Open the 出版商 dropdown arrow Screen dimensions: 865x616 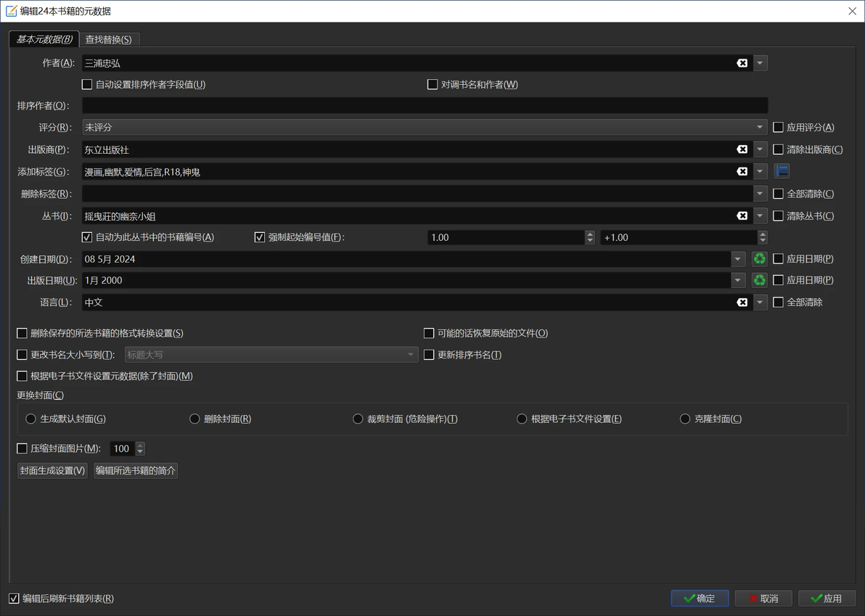click(761, 149)
